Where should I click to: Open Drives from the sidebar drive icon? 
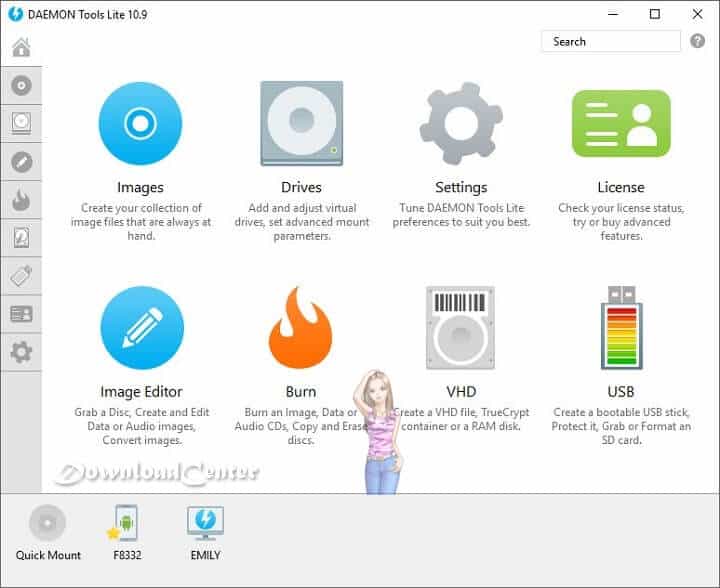click(22, 123)
